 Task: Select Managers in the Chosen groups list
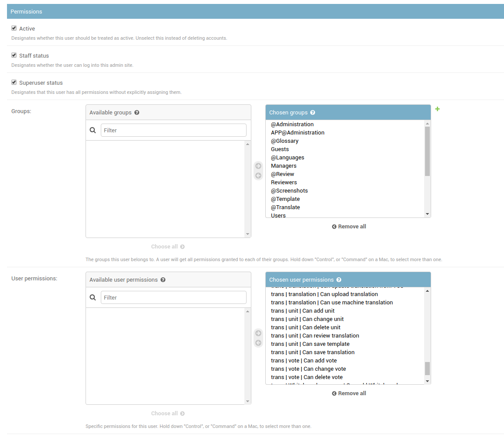284,166
